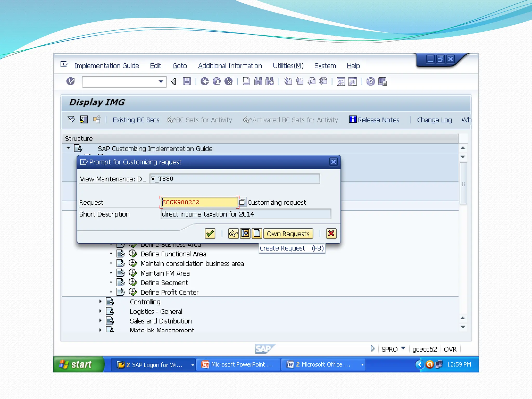Click the Windows start button
Viewport: 532px width, 399px height.
[78, 364]
